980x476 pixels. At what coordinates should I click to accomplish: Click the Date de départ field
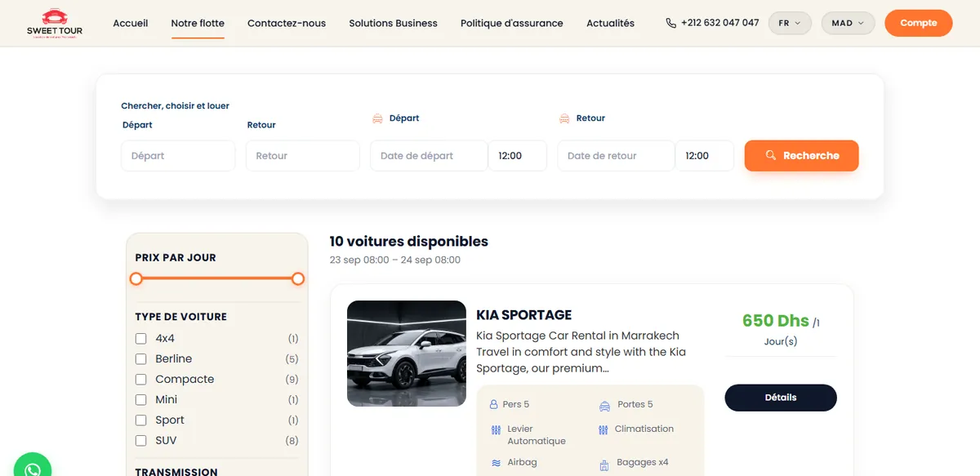[x=429, y=156]
